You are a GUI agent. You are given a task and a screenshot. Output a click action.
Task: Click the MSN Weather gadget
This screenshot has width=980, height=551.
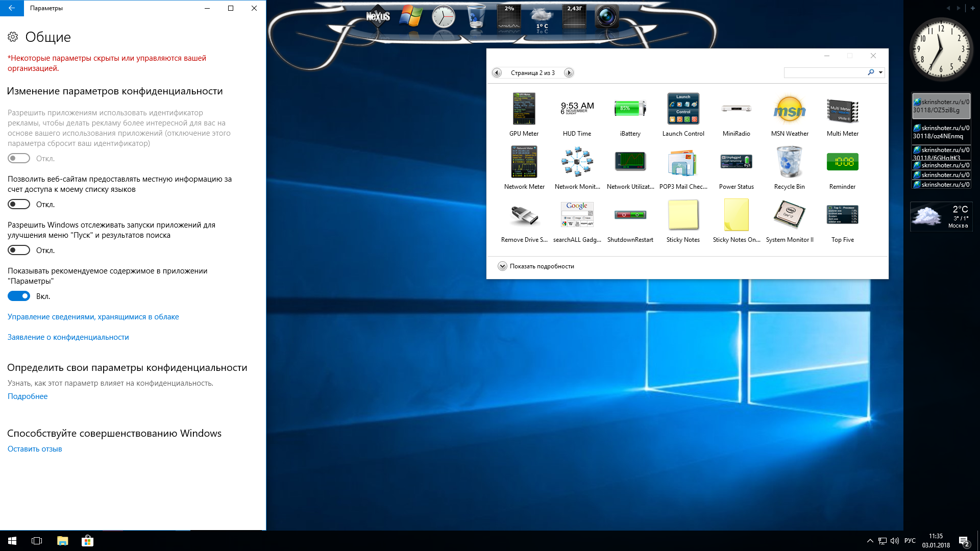[789, 109]
